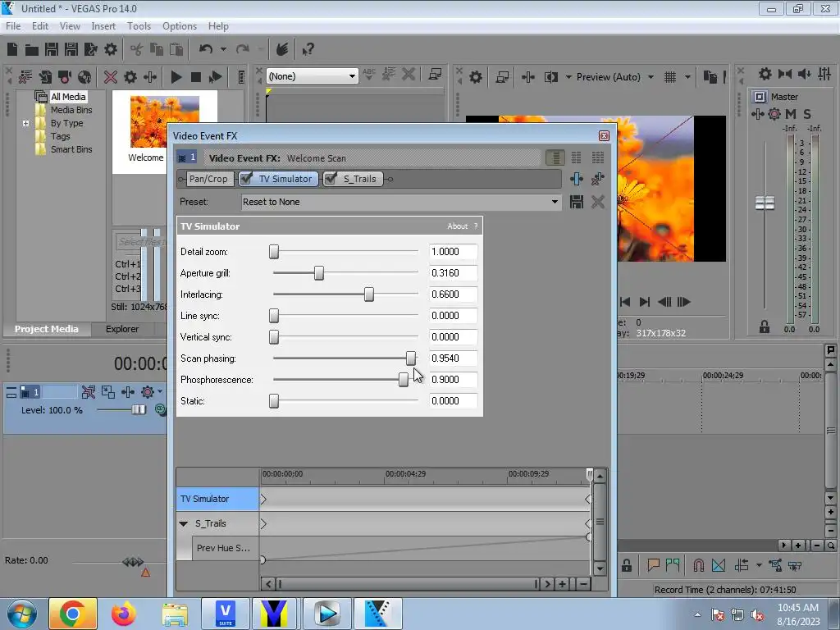Viewport: 840px width, 630px height.
Task: Click the Scan phasing slider handle
Action: [x=411, y=358]
